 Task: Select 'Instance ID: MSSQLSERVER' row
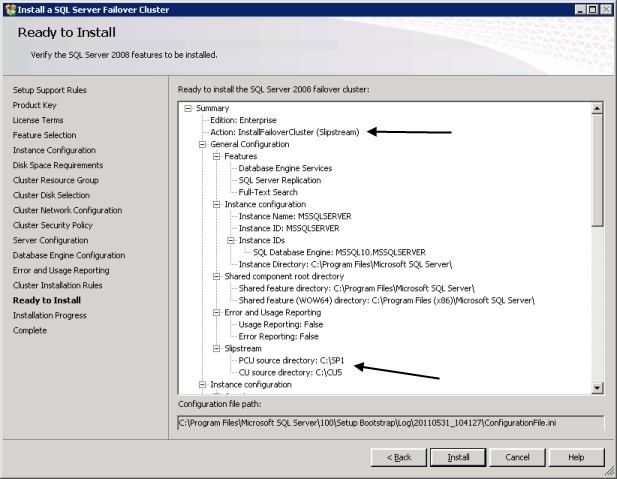[289, 228]
